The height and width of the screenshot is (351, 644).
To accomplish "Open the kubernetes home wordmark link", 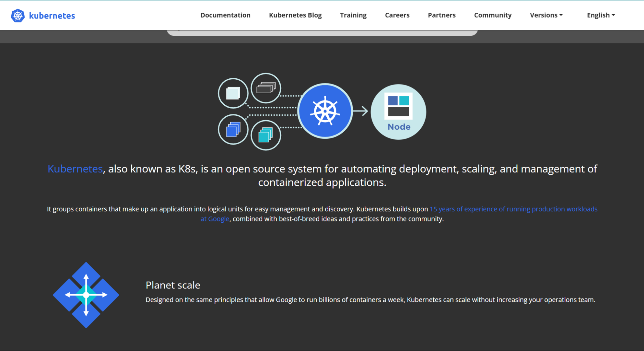I will point(52,15).
